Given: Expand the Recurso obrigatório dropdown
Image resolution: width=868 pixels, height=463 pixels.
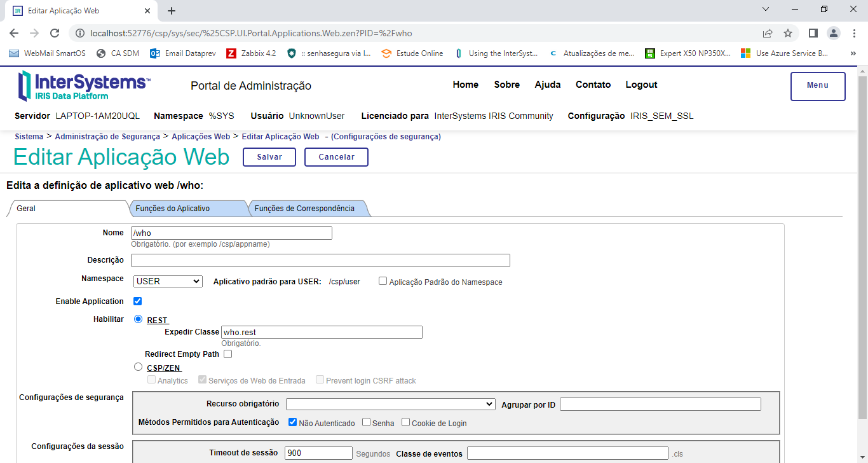Looking at the screenshot, I should 390,404.
